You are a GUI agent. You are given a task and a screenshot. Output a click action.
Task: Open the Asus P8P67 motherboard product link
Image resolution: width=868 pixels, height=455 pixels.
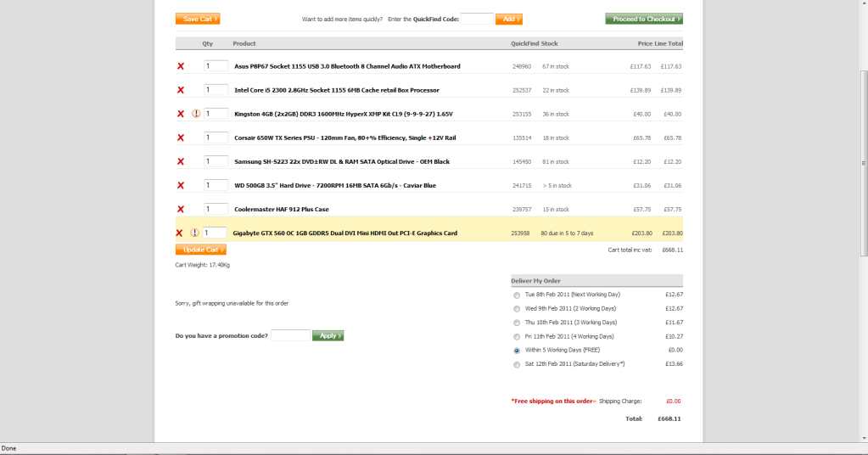coord(347,66)
